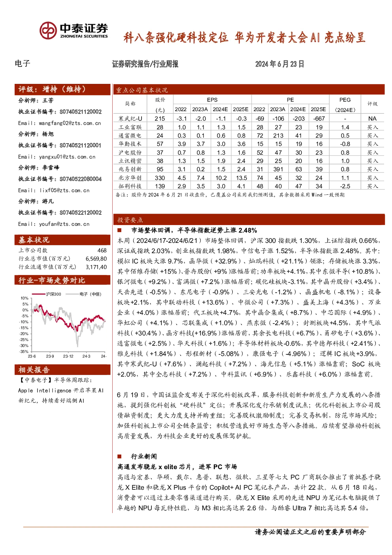Select 兆易创新 2023A PE value 391
This screenshot has height=555, width=392.
pyautogui.click(x=278, y=169)
